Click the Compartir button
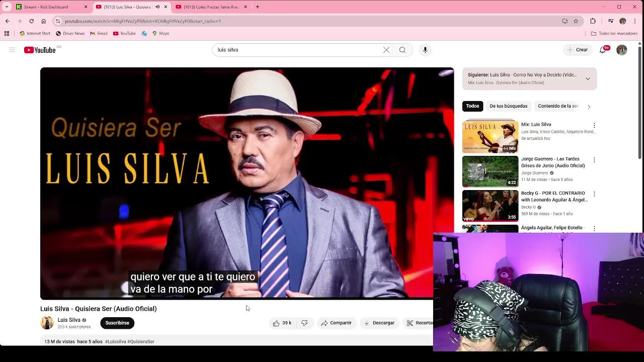The height and width of the screenshot is (362, 644). 337,323
